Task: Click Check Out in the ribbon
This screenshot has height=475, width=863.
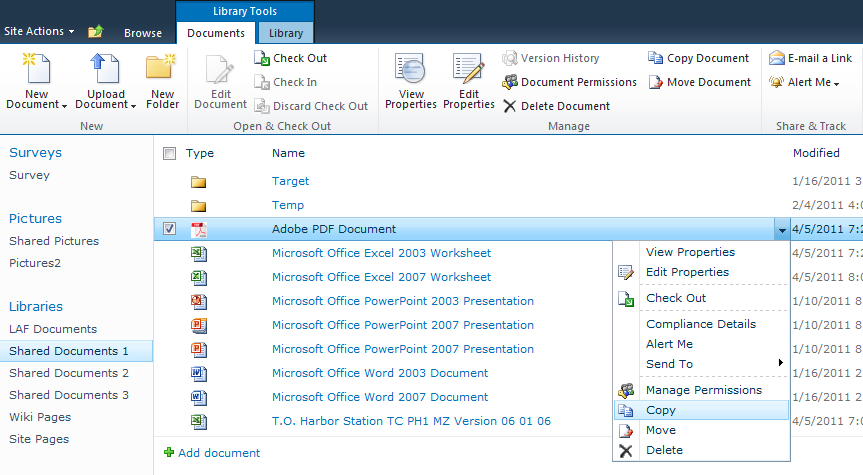Action: (x=291, y=58)
